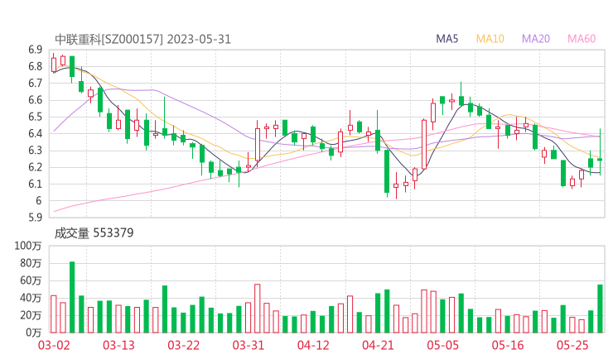
Task: Click the 6.5 price axis label
Action: coord(35,117)
